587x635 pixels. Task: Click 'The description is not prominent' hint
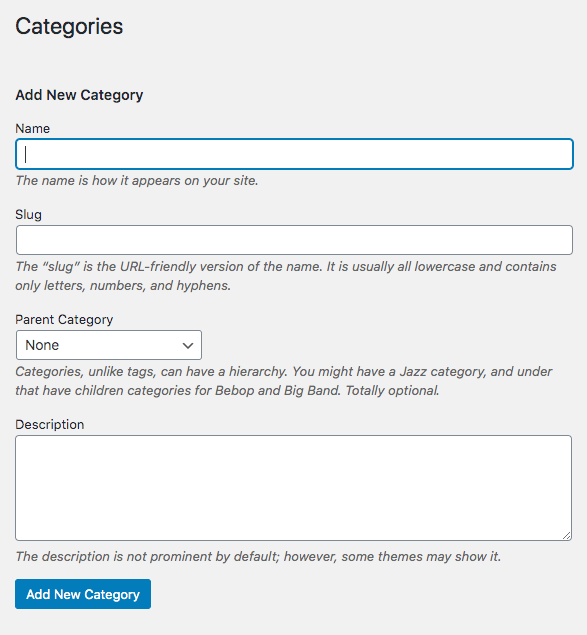coord(258,556)
